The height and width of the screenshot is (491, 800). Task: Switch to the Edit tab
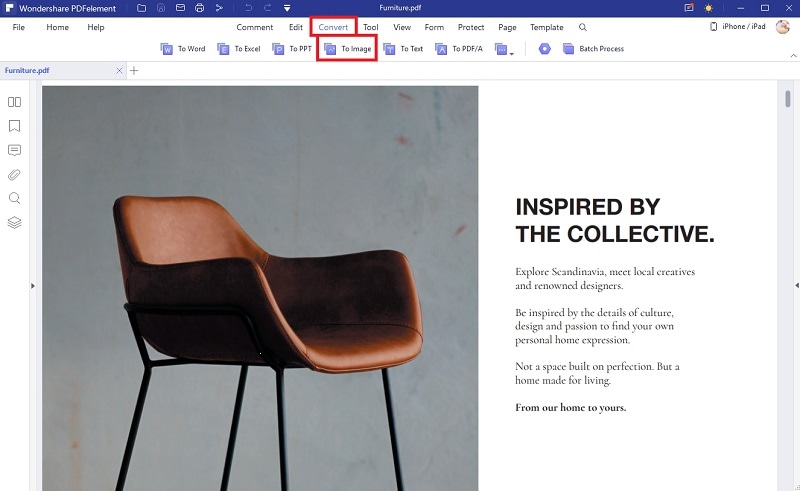[x=296, y=27]
